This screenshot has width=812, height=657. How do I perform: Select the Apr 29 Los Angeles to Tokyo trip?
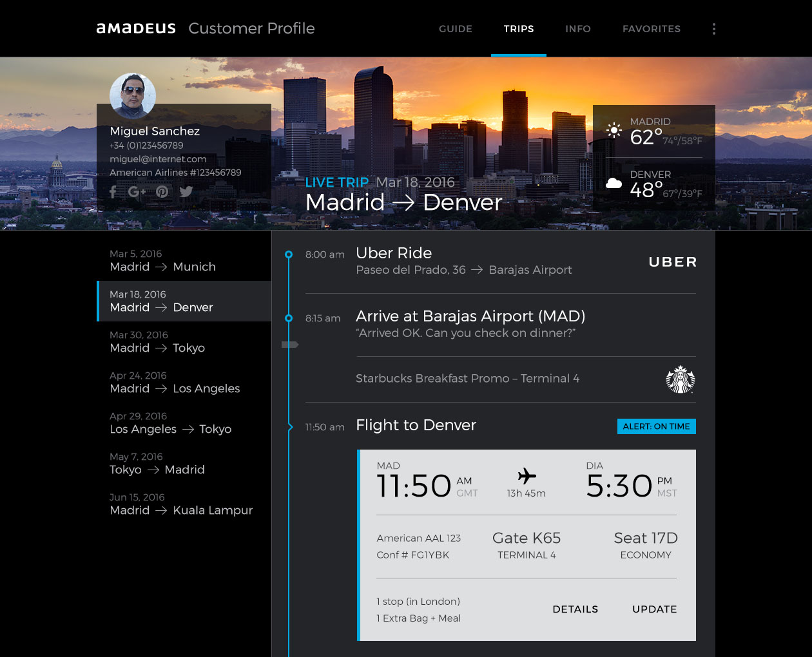tap(184, 423)
